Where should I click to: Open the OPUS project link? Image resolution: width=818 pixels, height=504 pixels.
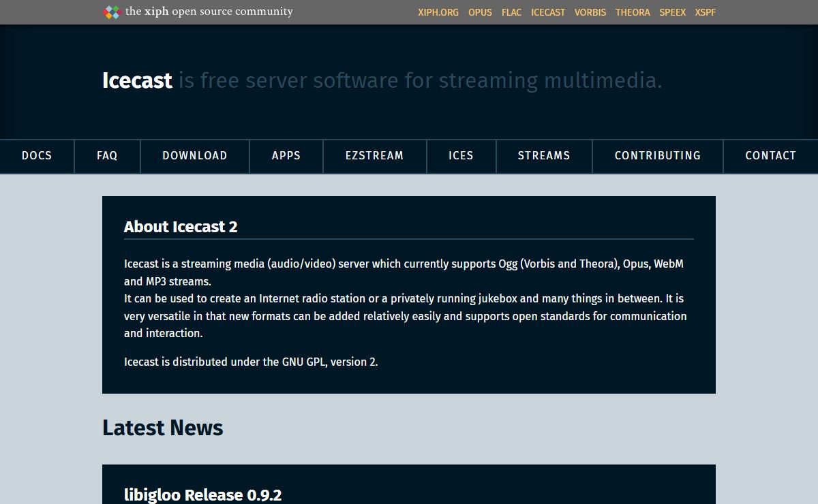click(x=480, y=12)
